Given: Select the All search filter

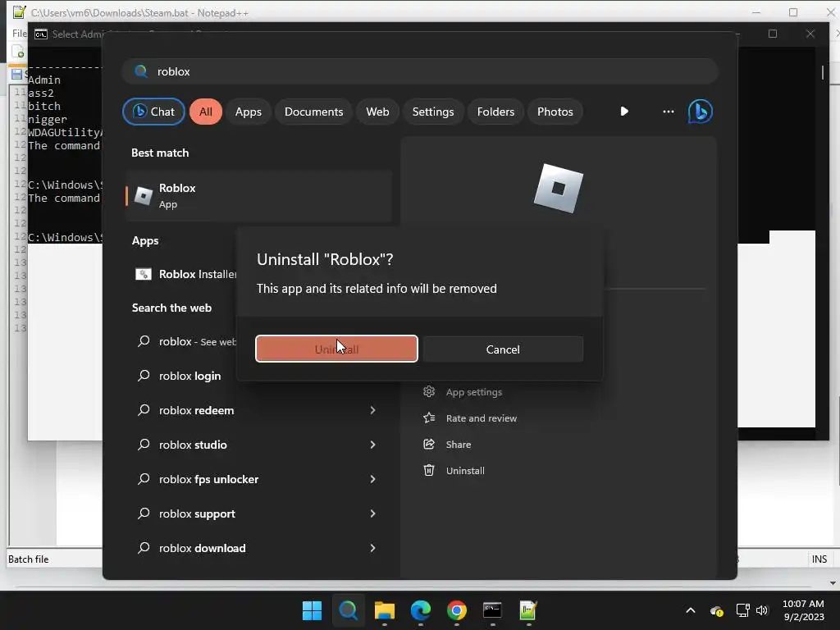Looking at the screenshot, I should point(206,112).
